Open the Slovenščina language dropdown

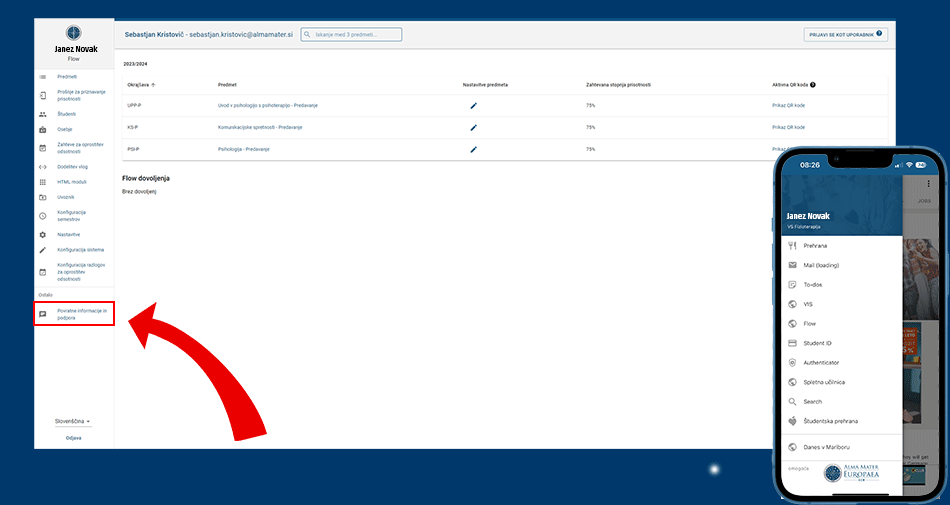(73, 422)
